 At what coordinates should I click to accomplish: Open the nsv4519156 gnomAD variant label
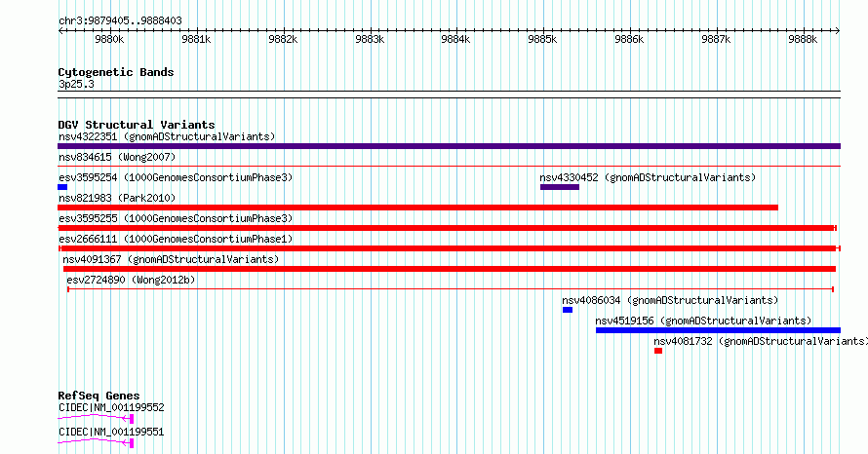click(703, 321)
